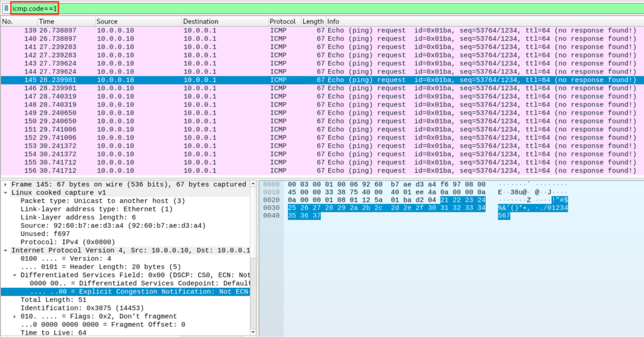Screen dimensions: 644x337
Task: Sort packets by the Length column
Action: point(313,21)
